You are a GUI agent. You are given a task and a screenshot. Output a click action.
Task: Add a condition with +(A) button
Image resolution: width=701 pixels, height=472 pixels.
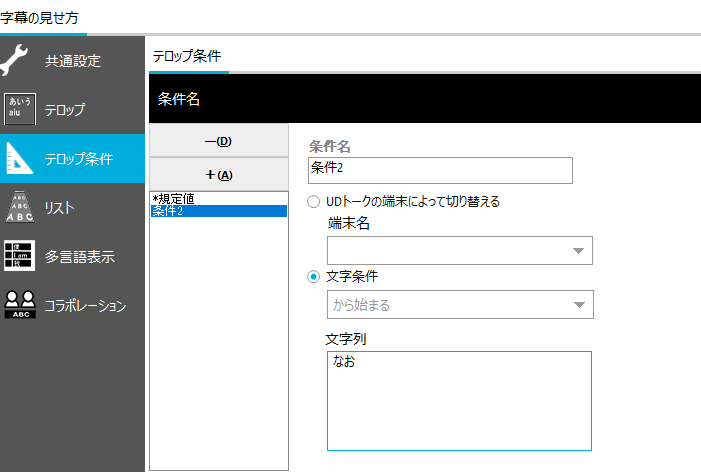219,175
